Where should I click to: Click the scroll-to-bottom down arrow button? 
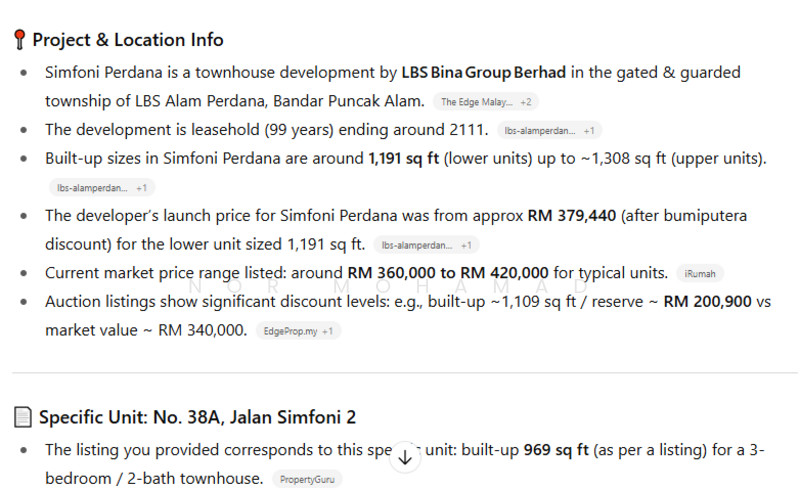coord(405,457)
